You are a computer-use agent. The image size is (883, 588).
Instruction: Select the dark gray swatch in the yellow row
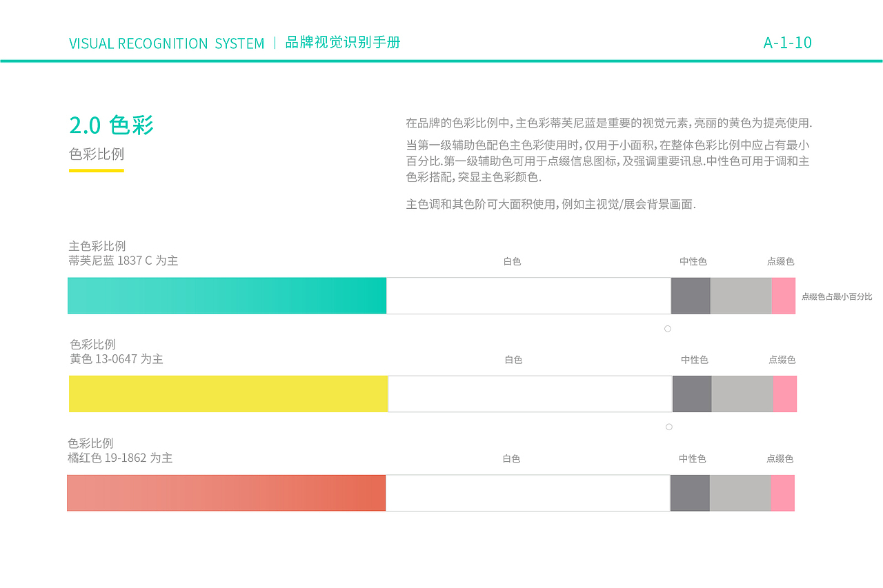[692, 394]
